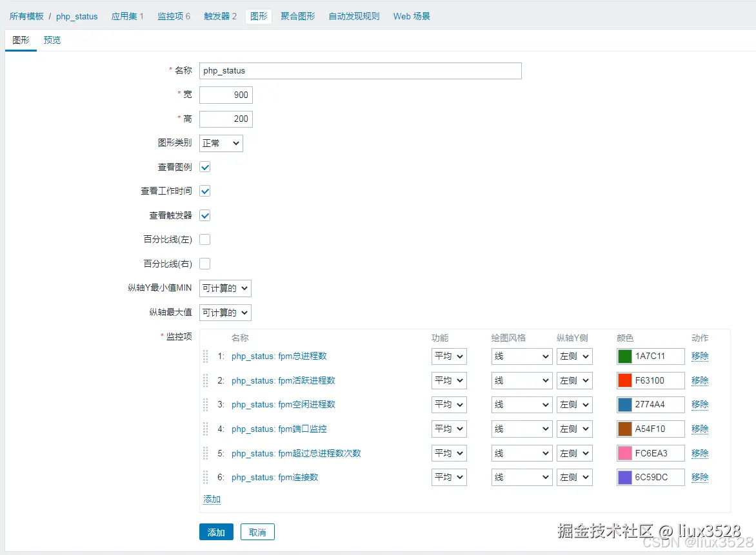The height and width of the screenshot is (555, 756).
Task: Uncheck the 查看图例 checkbox
Action: point(204,166)
